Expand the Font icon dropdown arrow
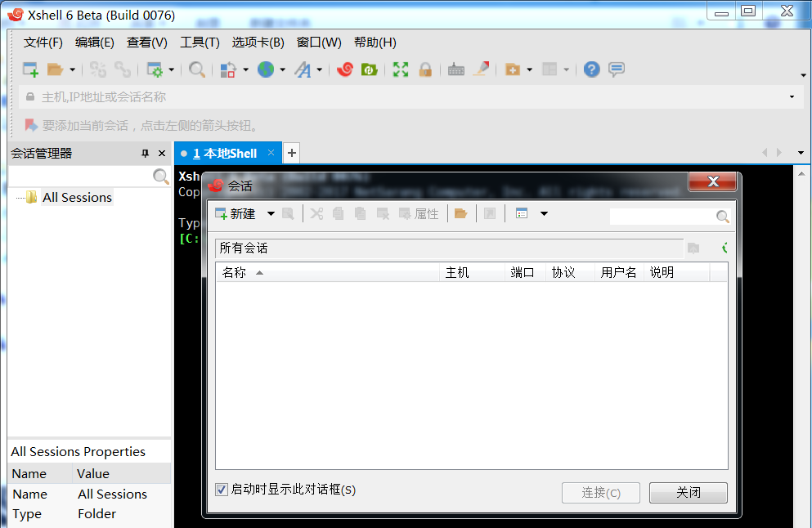This screenshot has height=528, width=812. pos(320,69)
